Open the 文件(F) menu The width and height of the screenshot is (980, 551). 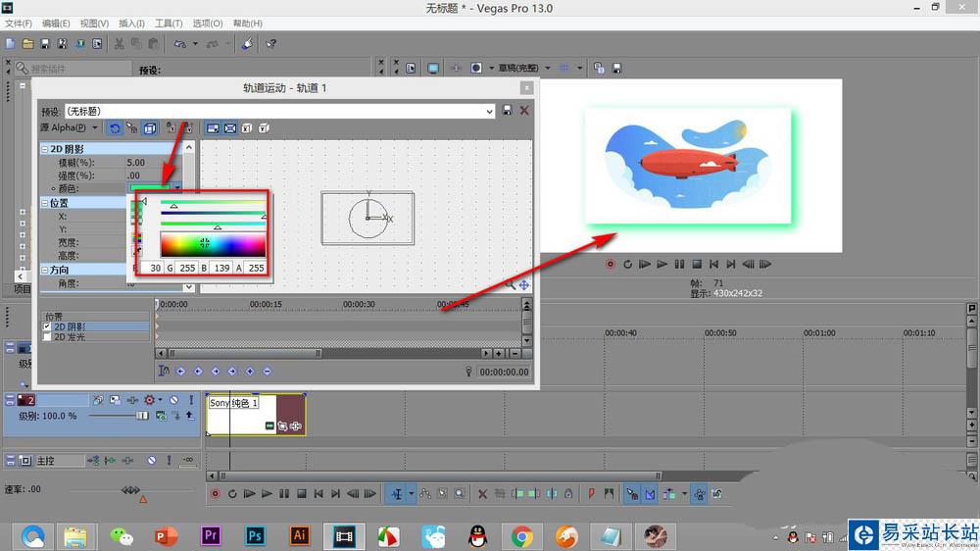[18, 24]
